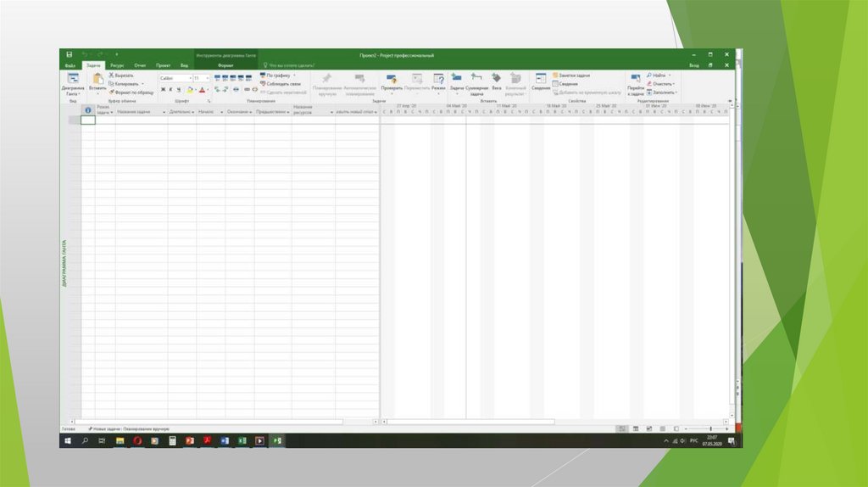Open the Диаграмма Ганта view button
The image size is (868, 487).
click(73, 85)
